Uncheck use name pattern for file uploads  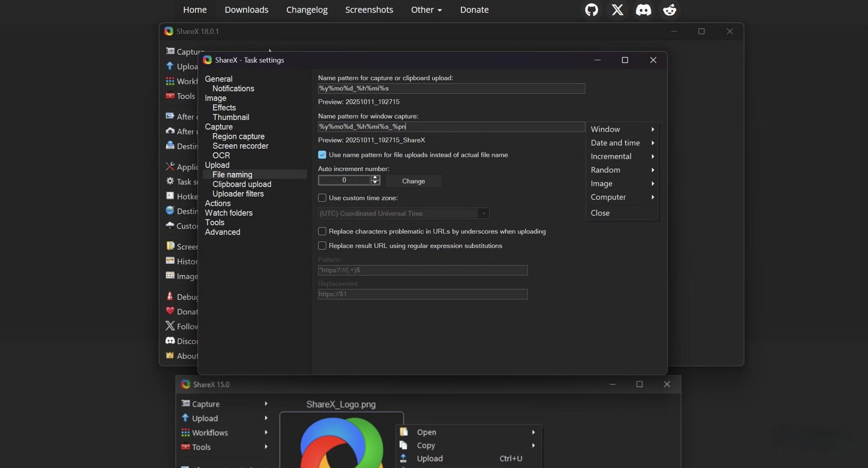(322, 155)
